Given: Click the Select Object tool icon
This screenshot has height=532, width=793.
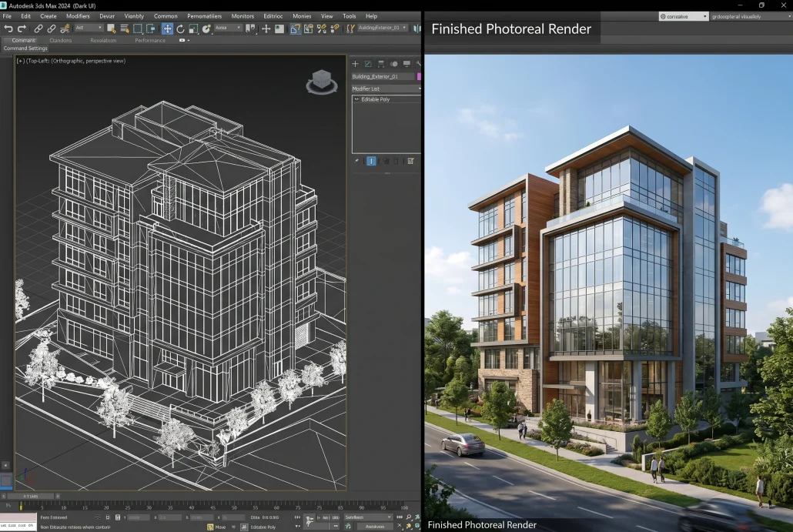Looking at the screenshot, I should tap(112, 28).
